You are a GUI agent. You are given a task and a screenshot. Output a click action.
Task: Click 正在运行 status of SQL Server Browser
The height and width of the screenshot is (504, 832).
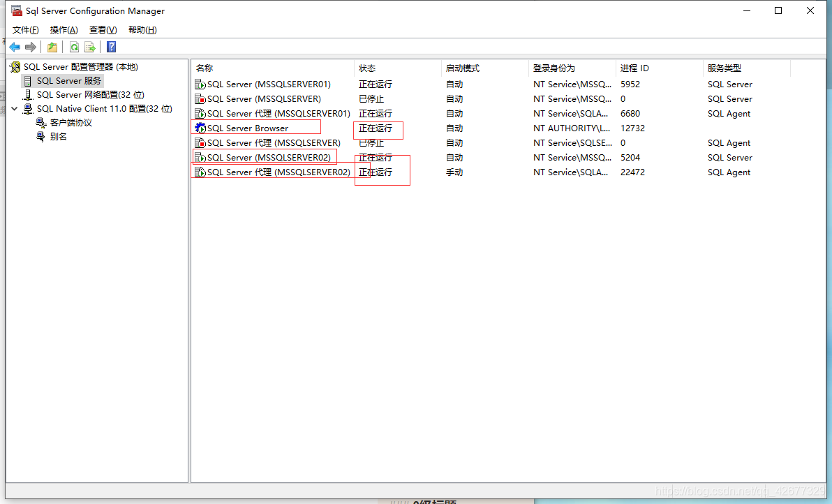click(375, 128)
